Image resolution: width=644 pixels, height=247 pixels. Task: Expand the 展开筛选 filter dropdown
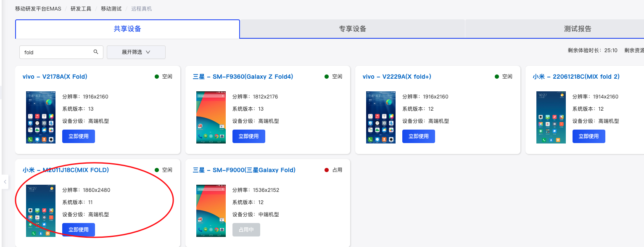tap(136, 52)
